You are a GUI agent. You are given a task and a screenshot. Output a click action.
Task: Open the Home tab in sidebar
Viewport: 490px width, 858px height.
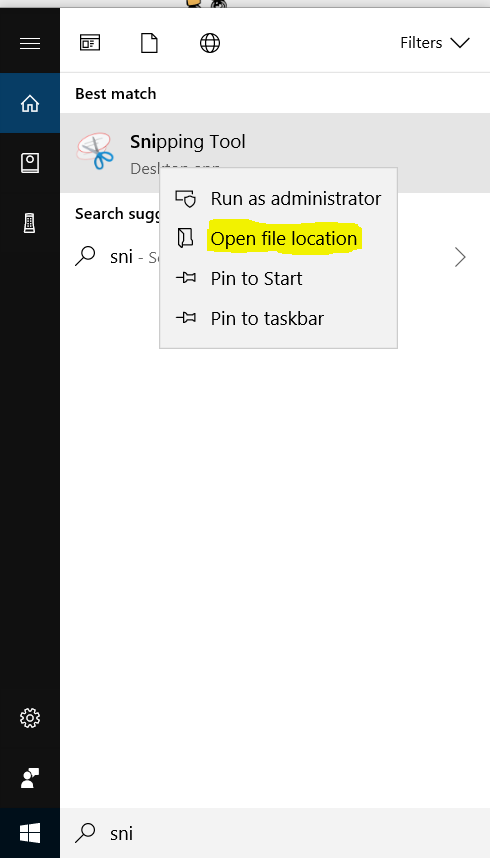(x=30, y=103)
